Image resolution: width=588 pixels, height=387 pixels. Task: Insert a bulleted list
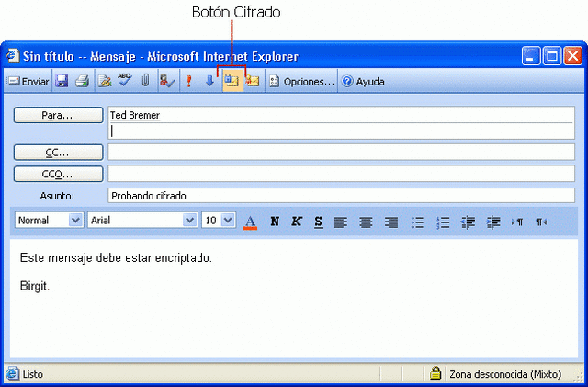point(417,222)
